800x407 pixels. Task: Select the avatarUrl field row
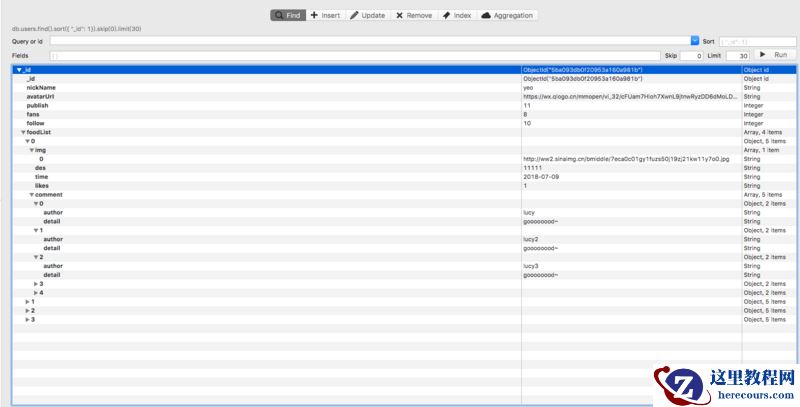click(404, 96)
